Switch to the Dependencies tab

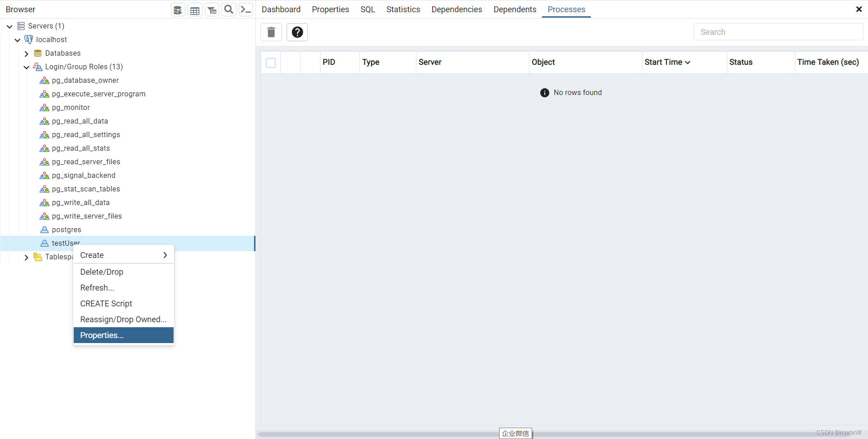pos(457,10)
